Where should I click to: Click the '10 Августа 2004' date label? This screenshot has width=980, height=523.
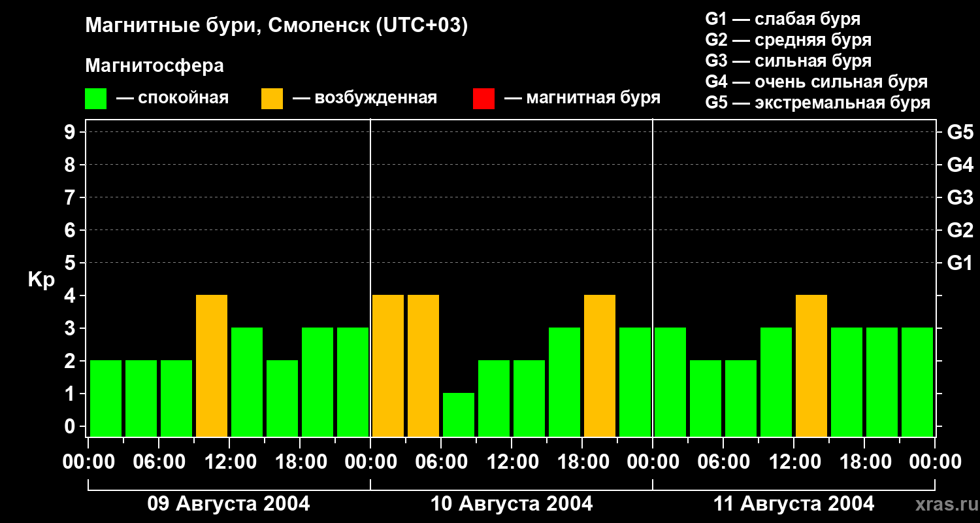pyautogui.click(x=512, y=504)
